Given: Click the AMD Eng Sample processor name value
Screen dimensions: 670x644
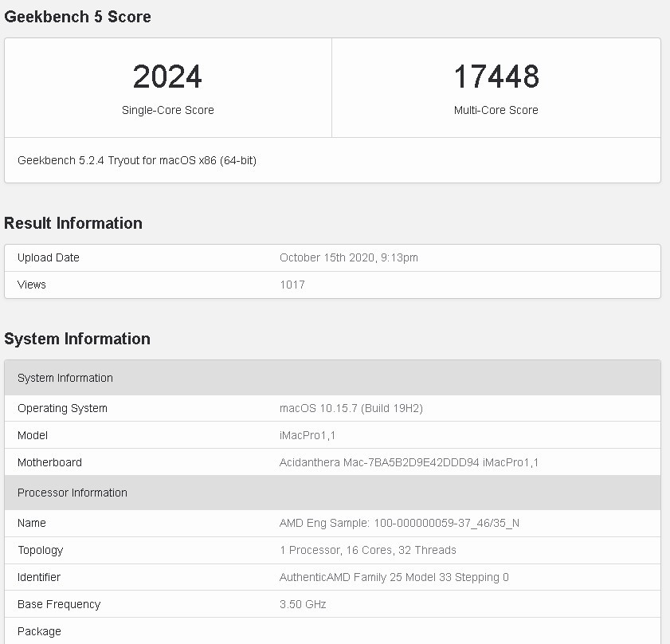Looking at the screenshot, I should (399, 523).
